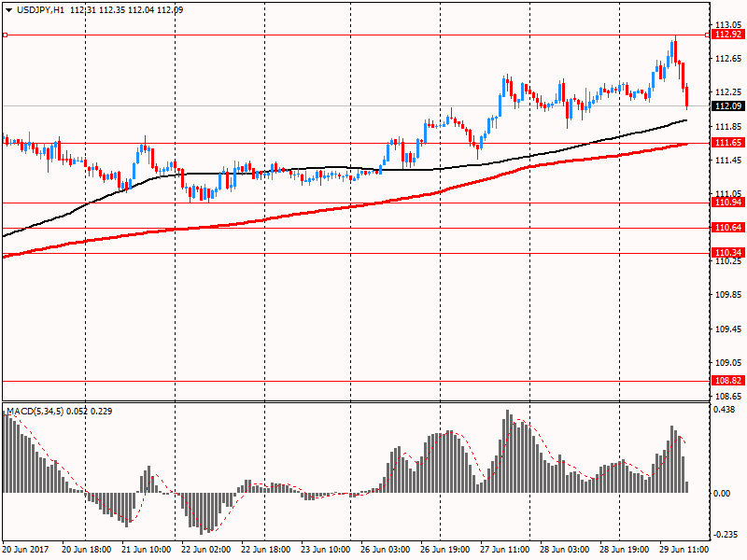Click the 112.25 price scale tick
Viewport: 747px width, 560px height.
(728, 92)
